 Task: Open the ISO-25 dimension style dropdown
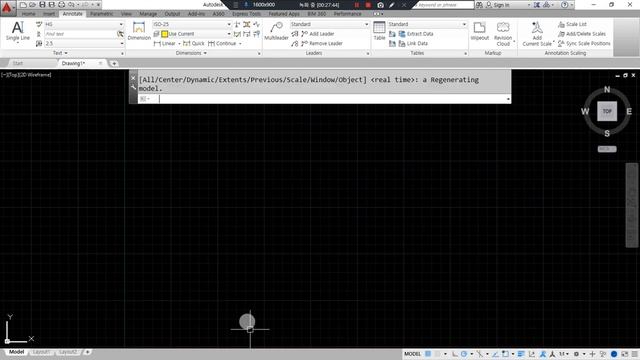click(192, 24)
